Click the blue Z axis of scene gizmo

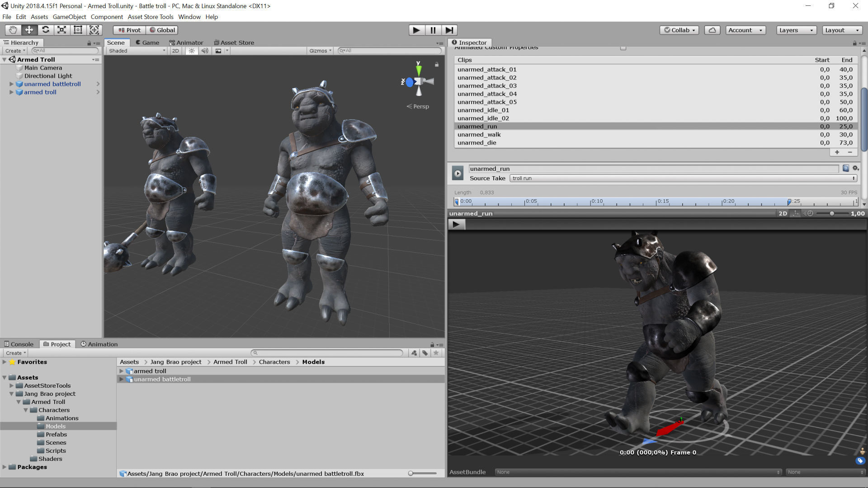click(x=409, y=82)
